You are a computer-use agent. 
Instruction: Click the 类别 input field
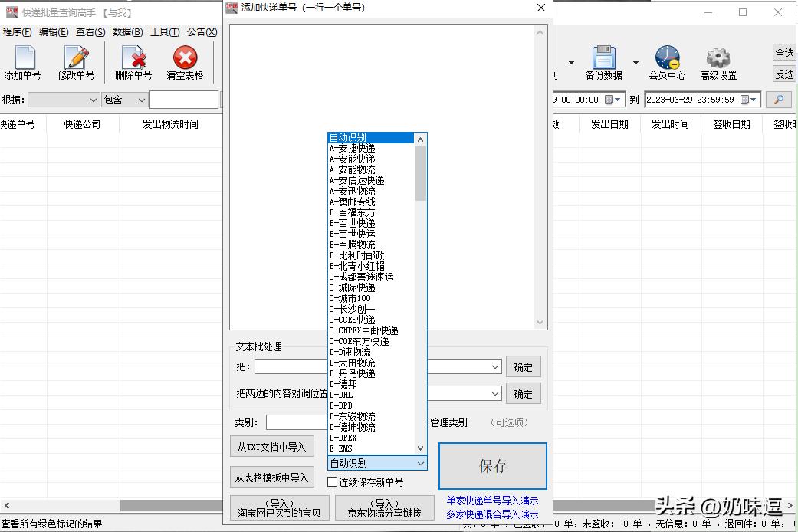click(x=297, y=422)
